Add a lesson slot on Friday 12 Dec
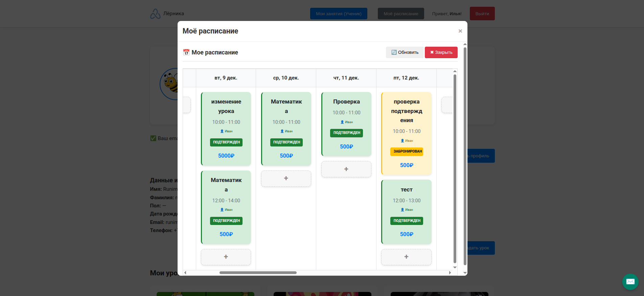 [406, 257]
